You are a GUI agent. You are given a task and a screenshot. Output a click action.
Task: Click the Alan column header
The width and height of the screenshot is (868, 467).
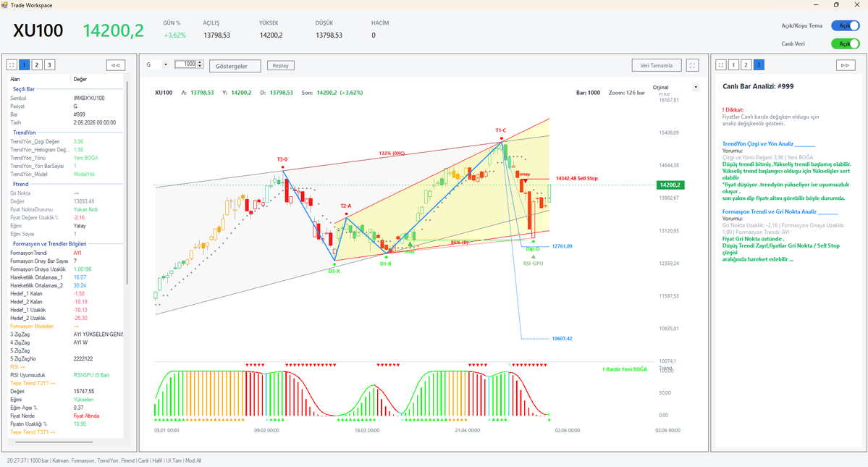(x=15, y=79)
